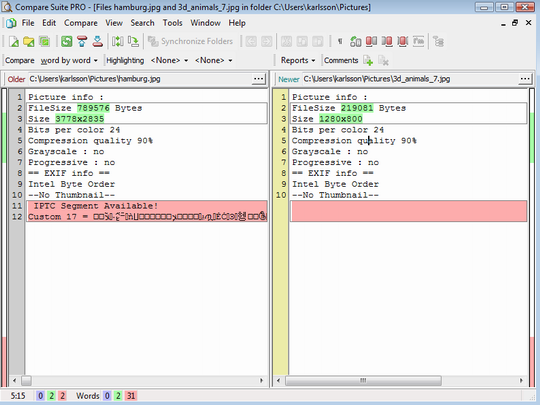This screenshot has width=540, height=405.
Task: Open the View menu
Action: [114, 23]
